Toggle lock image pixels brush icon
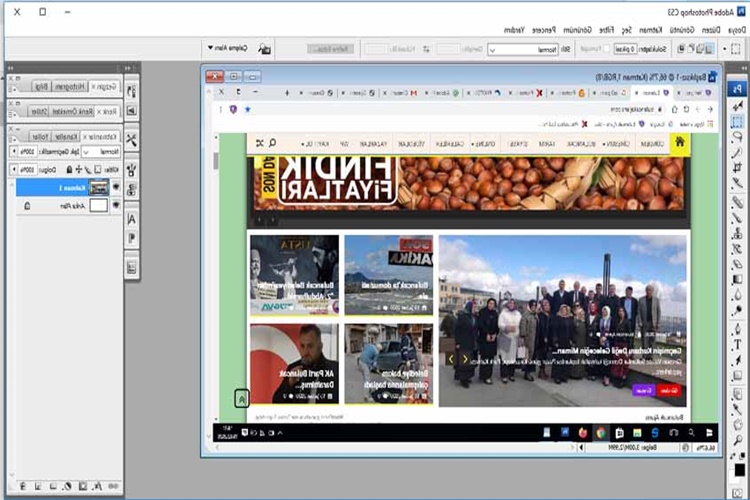The height and width of the screenshot is (500, 750). point(88,169)
